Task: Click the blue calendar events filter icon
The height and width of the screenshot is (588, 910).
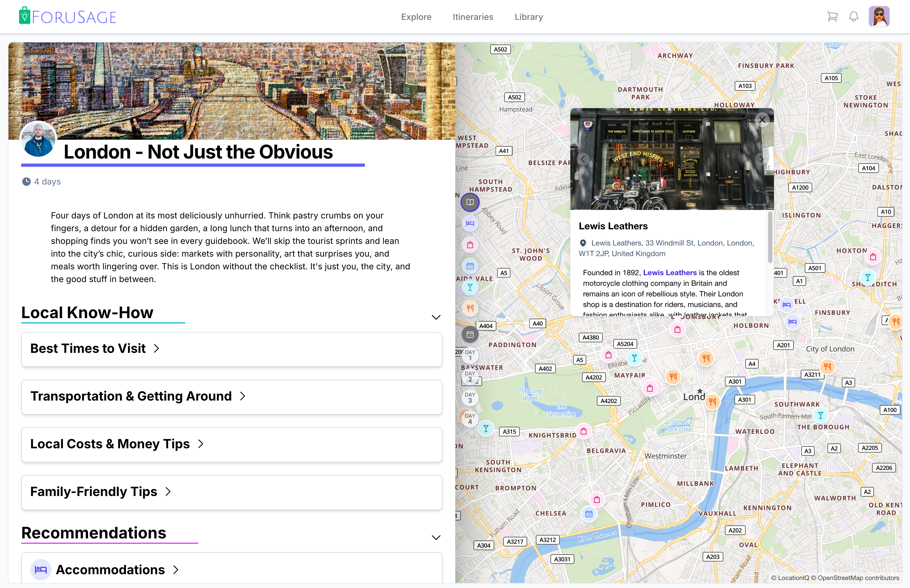Action: click(x=470, y=266)
